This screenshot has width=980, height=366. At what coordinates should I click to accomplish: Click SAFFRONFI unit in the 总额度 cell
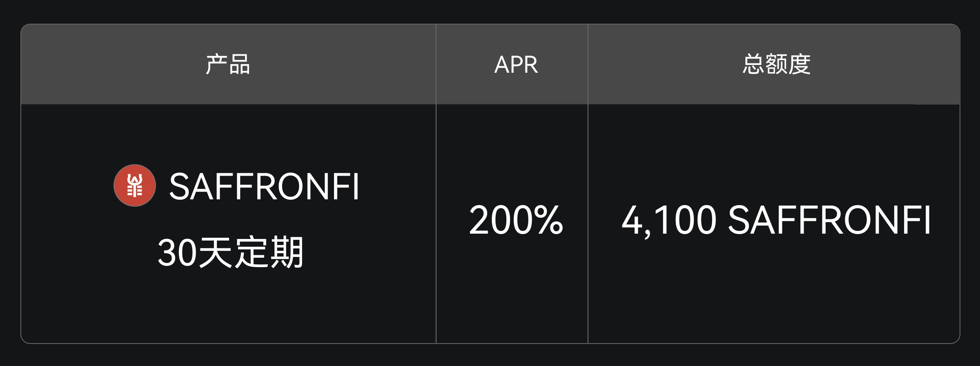pyautogui.click(x=829, y=221)
